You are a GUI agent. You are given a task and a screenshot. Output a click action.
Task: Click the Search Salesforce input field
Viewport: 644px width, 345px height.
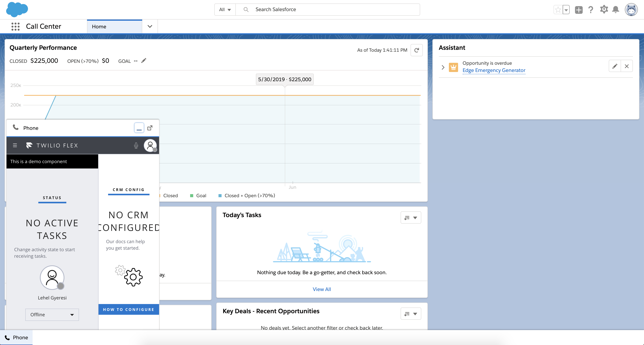coord(328,10)
